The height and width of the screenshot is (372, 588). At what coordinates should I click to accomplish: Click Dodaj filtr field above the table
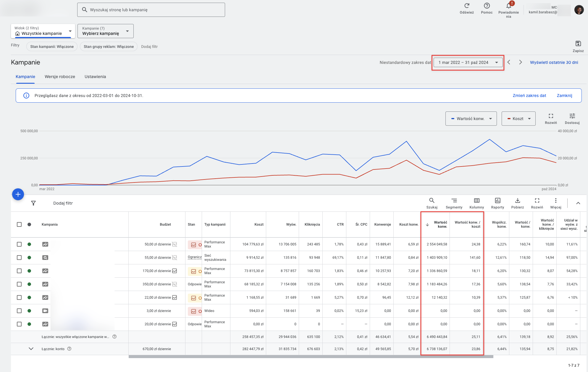point(63,203)
